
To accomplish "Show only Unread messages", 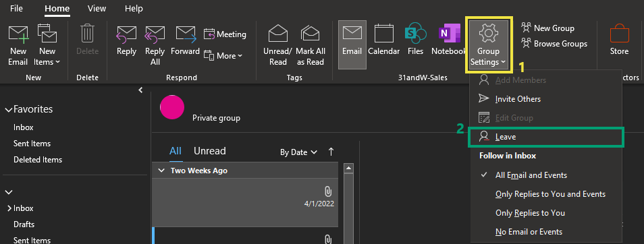I will (x=209, y=151).
